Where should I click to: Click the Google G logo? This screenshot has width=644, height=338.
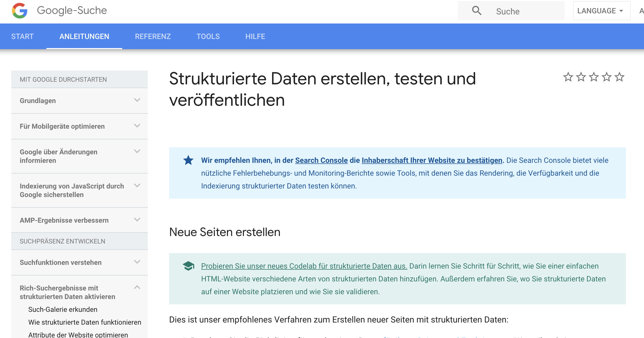19,11
